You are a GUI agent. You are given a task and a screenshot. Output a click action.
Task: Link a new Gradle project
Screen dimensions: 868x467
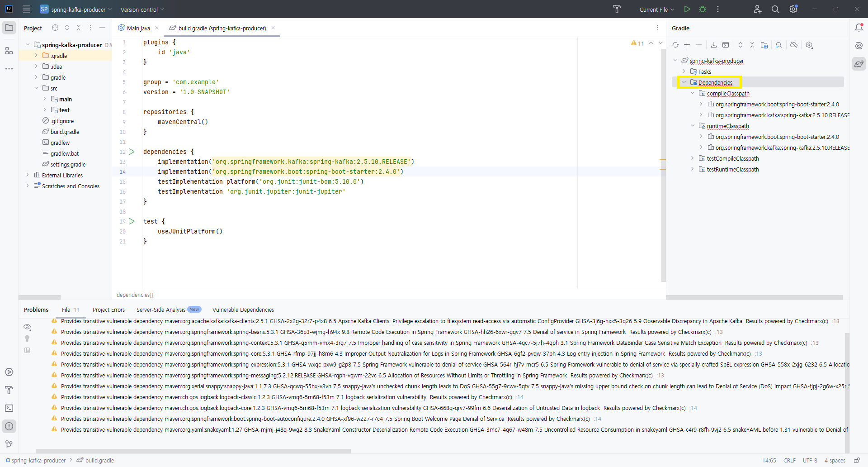click(x=687, y=45)
